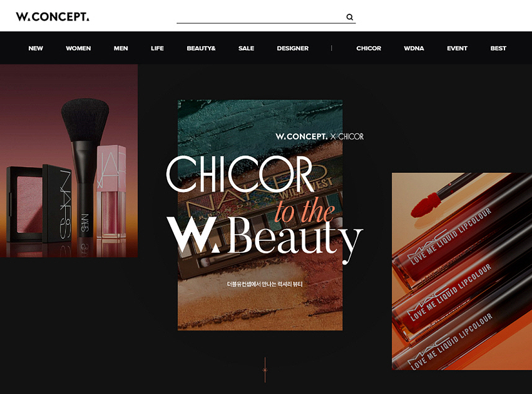Screen dimensions: 532x394
Task: Select the DESIGNER navigation item
Action: (x=292, y=48)
